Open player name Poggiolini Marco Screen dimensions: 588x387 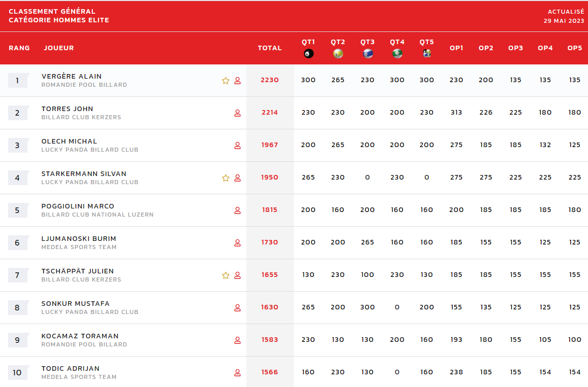78,206
